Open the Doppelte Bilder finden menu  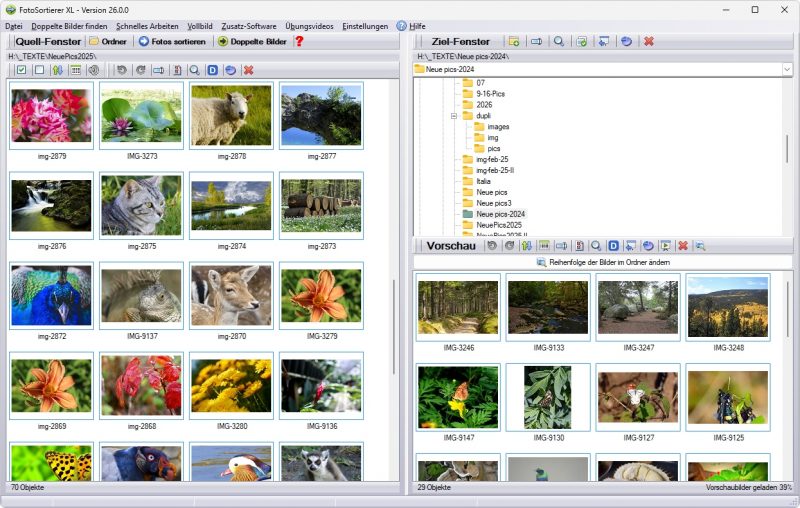point(69,26)
